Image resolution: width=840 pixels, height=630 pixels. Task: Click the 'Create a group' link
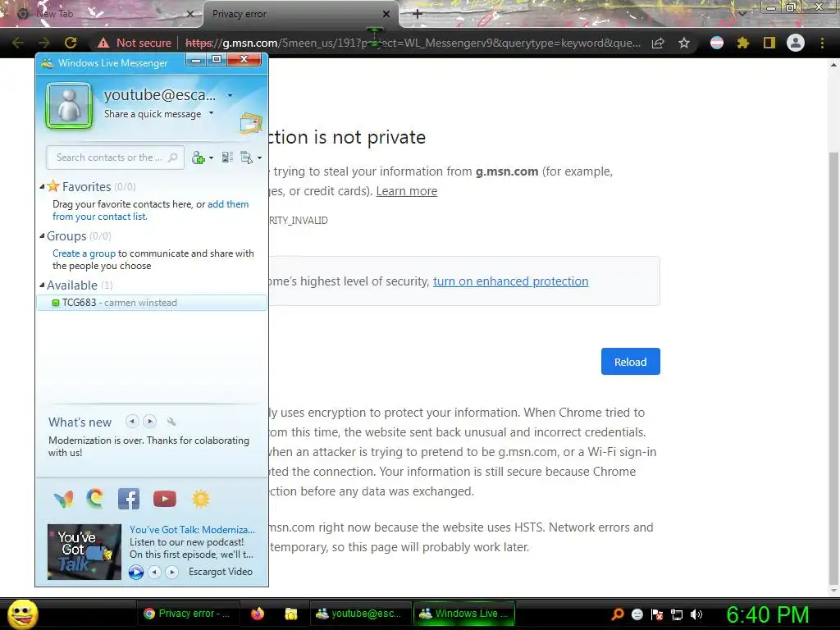tap(84, 253)
